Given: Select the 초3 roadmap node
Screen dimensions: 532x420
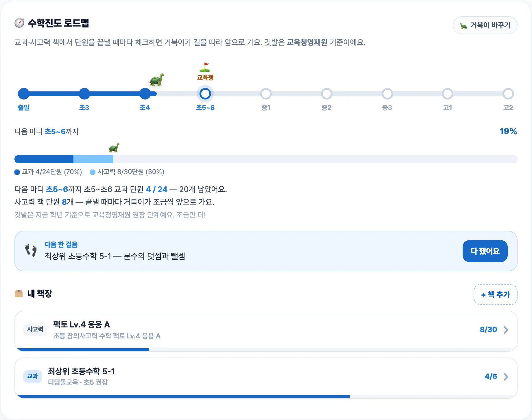Looking at the screenshot, I should (84, 94).
